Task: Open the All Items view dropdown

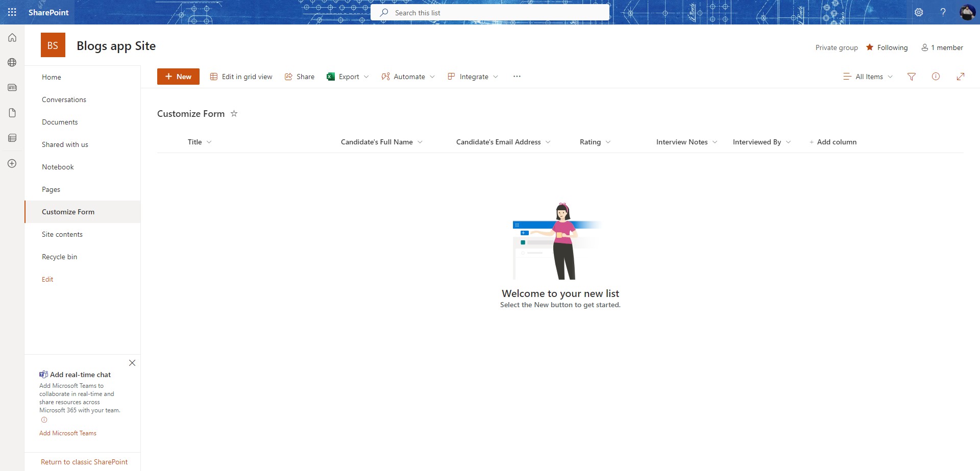Action: click(x=868, y=77)
